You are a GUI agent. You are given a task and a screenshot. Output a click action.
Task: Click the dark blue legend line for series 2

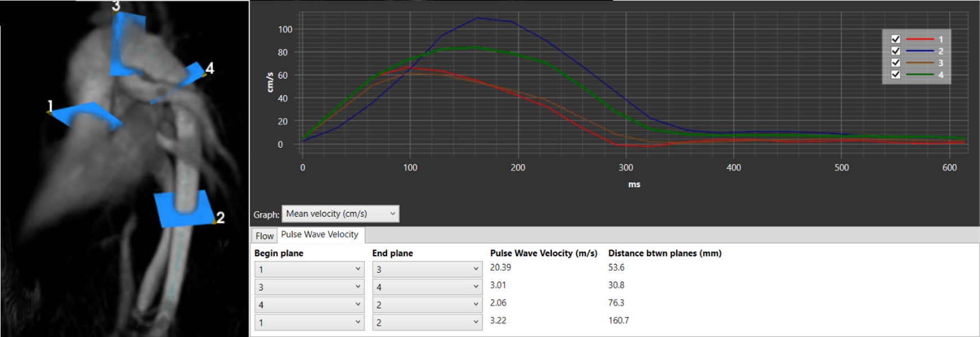919,51
